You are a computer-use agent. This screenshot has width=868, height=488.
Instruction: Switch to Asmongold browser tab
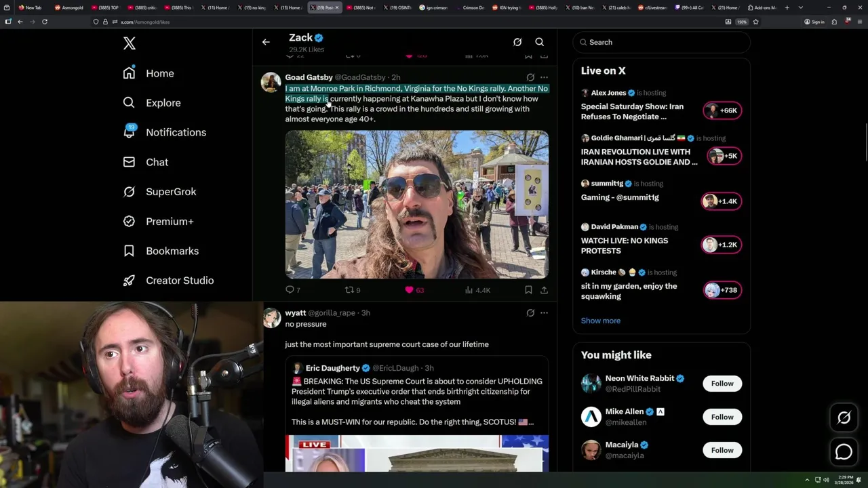[68, 7]
